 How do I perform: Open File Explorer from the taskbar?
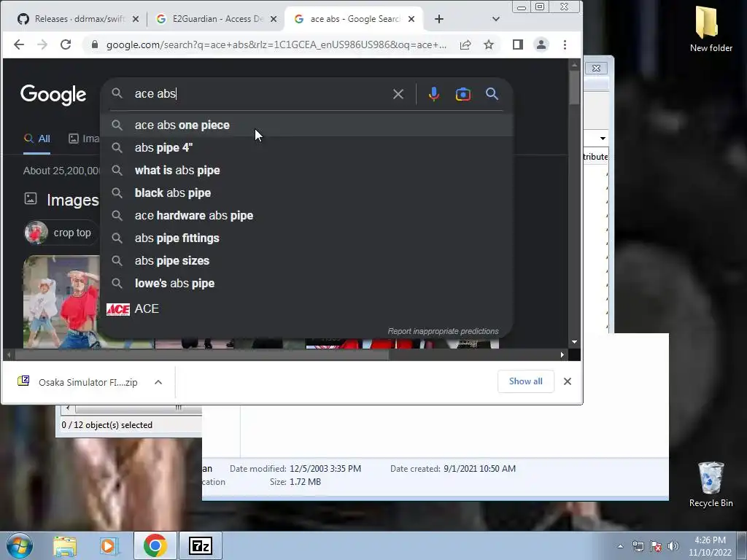click(x=65, y=545)
